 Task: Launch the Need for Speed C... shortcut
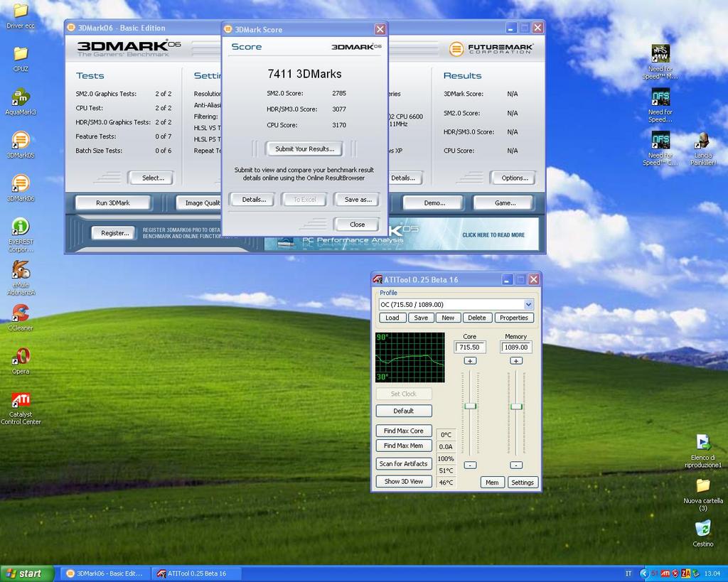660,149
